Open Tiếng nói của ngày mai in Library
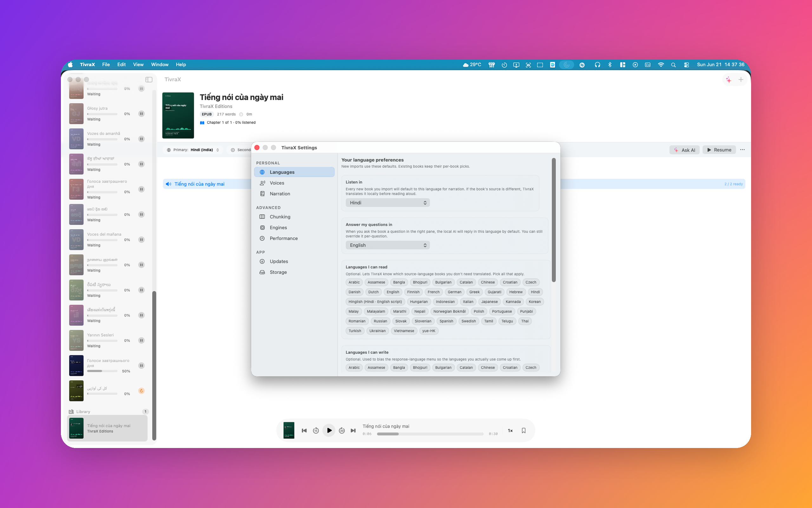 pos(108,428)
